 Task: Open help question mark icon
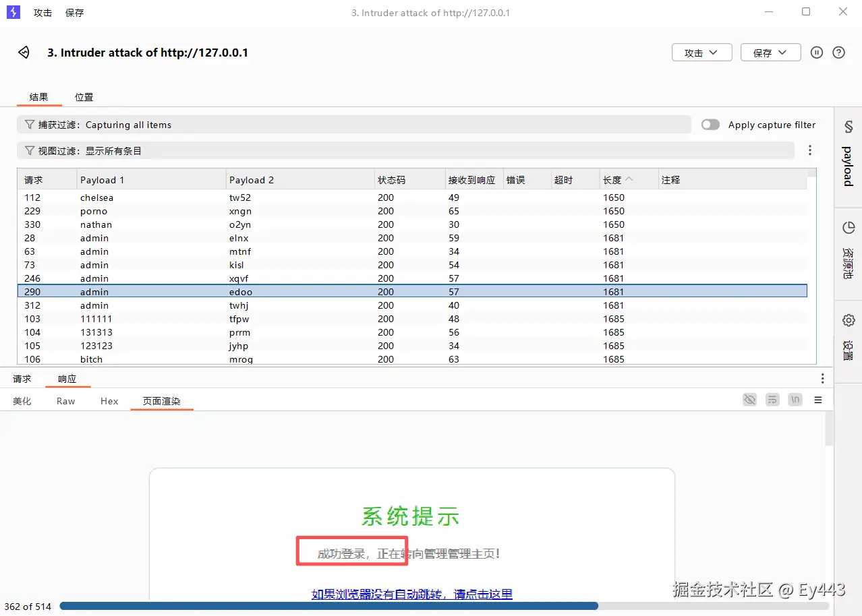839,53
